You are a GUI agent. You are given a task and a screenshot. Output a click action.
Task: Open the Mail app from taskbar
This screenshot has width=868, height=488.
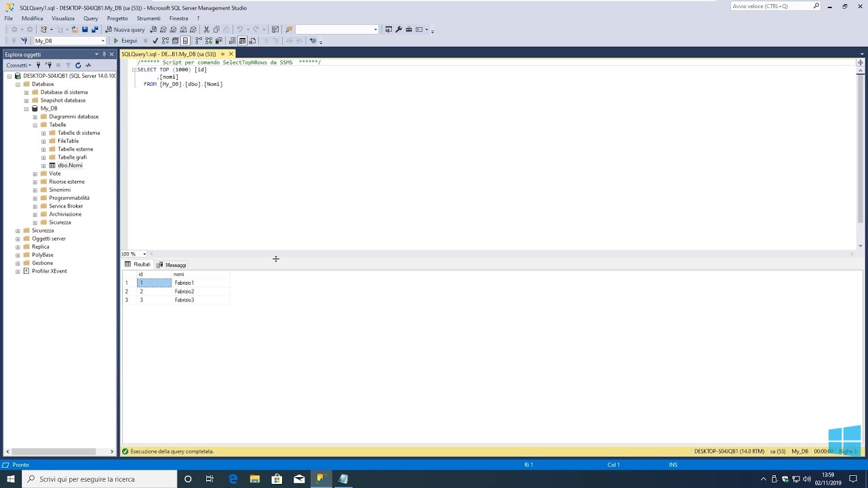pos(299,479)
